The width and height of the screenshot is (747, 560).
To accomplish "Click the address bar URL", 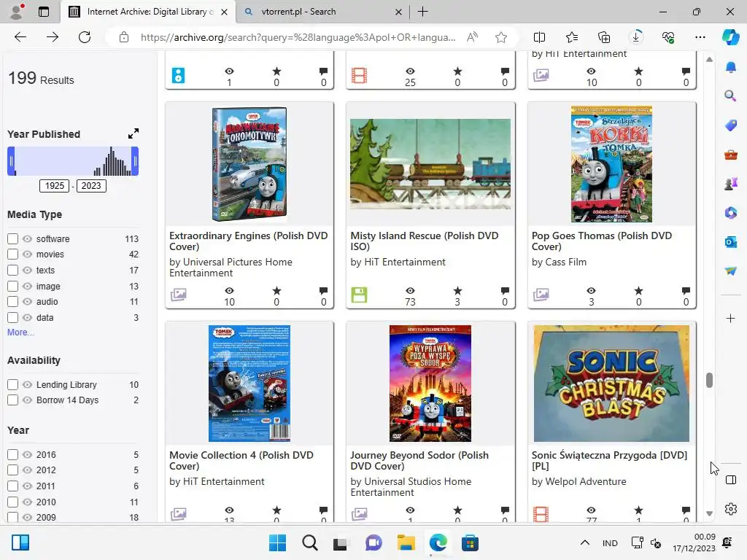I will pos(298,37).
